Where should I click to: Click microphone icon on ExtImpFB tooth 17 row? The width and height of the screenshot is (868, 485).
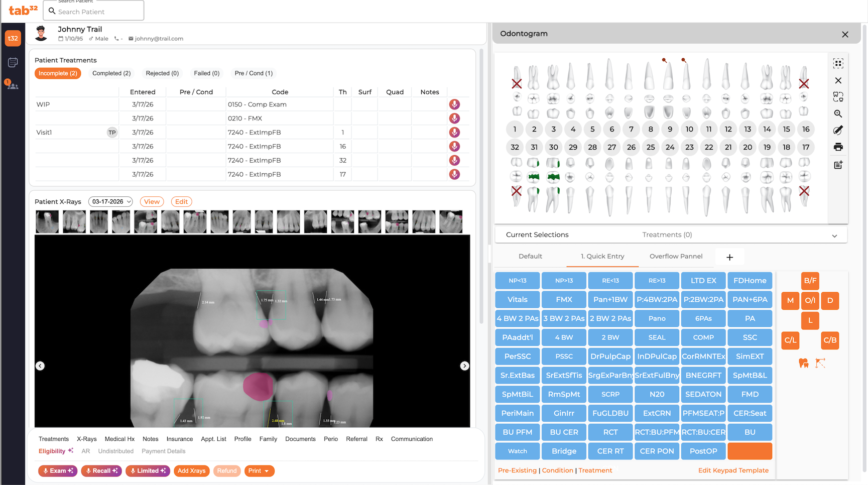click(x=454, y=174)
